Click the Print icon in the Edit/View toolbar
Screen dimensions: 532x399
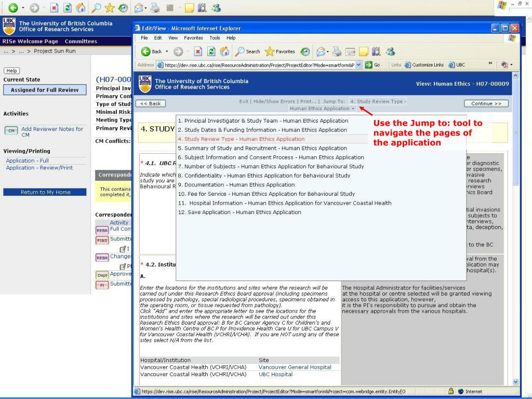pyautogui.click(x=337, y=51)
